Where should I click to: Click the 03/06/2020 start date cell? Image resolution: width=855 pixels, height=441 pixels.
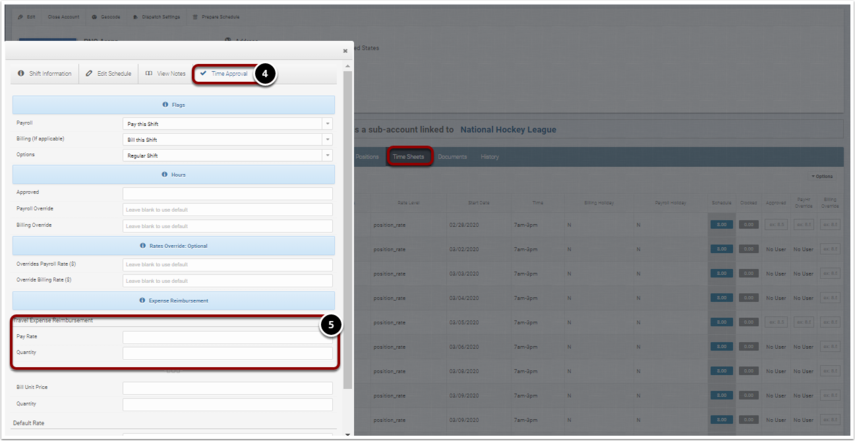[x=463, y=347]
